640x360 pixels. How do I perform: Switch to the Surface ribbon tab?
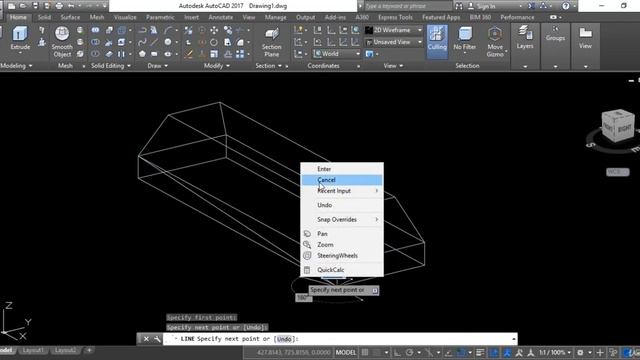pos(70,17)
